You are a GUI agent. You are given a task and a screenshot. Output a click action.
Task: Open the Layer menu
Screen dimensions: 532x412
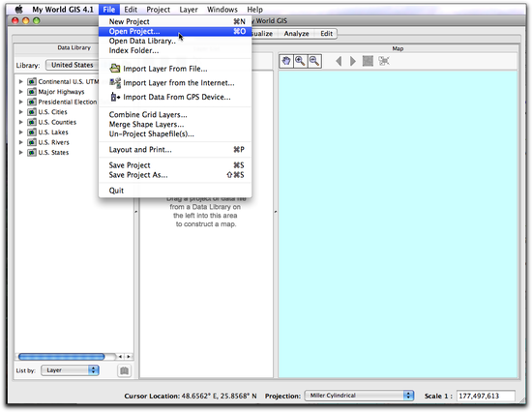tap(189, 10)
